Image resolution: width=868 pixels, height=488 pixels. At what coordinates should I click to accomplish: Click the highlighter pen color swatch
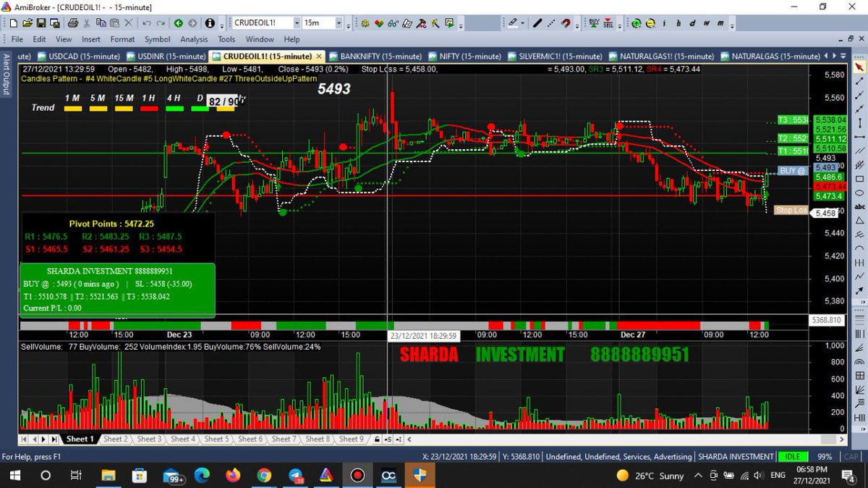(x=511, y=23)
